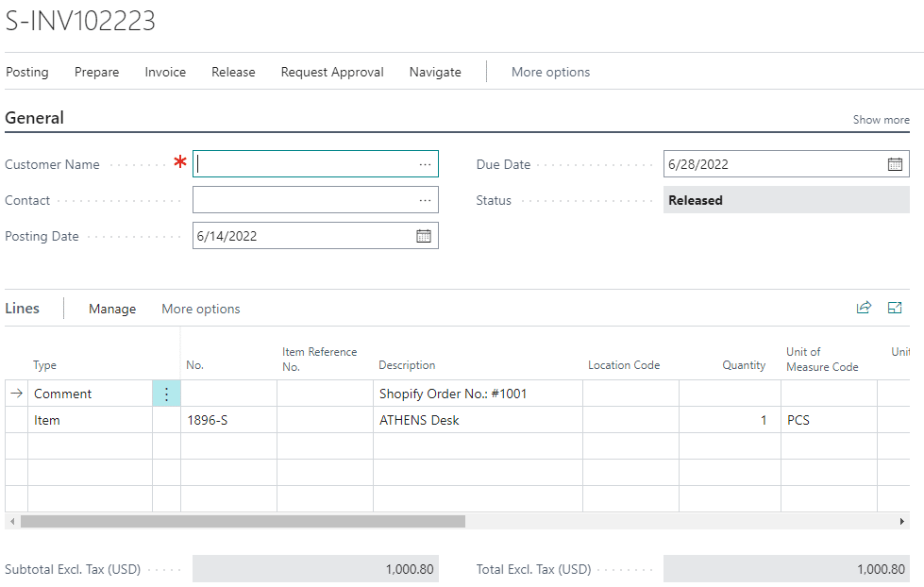Click the Location Code column header
Screen dimensions: 924x587
click(x=624, y=365)
